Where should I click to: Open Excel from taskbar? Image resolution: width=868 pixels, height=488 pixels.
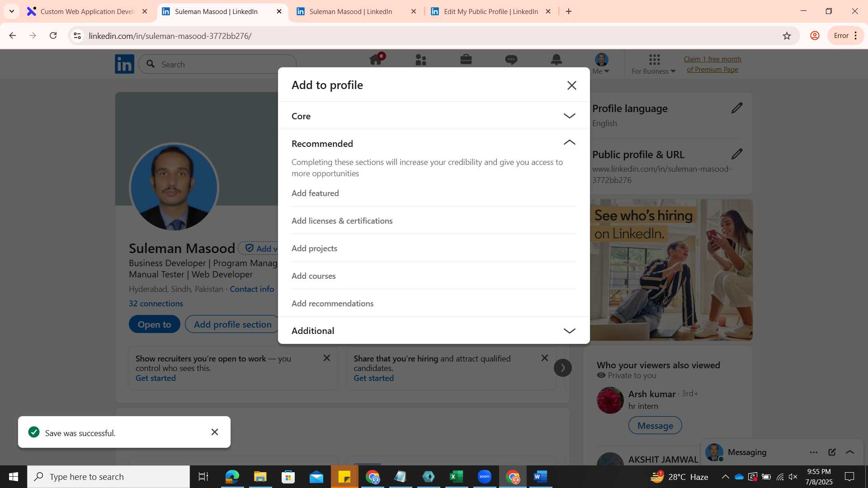point(457,477)
